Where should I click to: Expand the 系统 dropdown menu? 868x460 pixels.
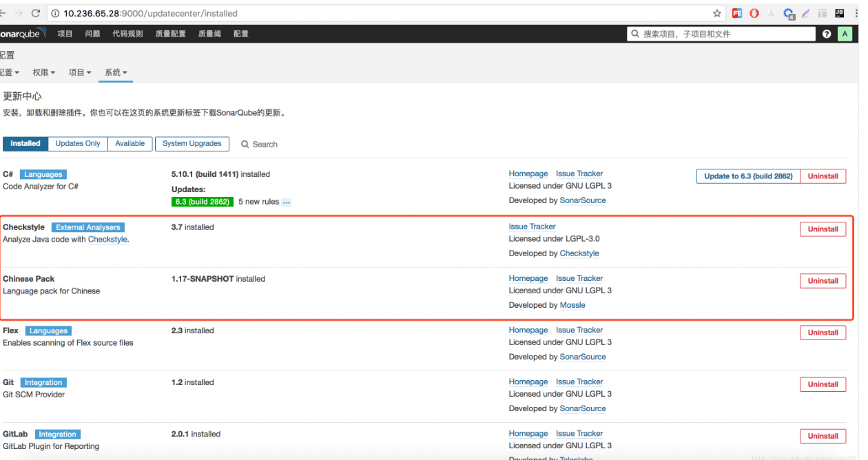[x=116, y=72]
